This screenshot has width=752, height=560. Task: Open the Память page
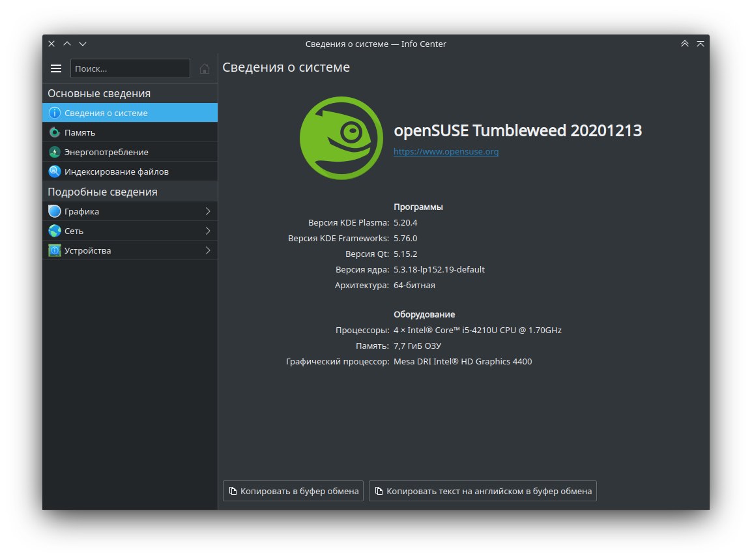coord(130,132)
